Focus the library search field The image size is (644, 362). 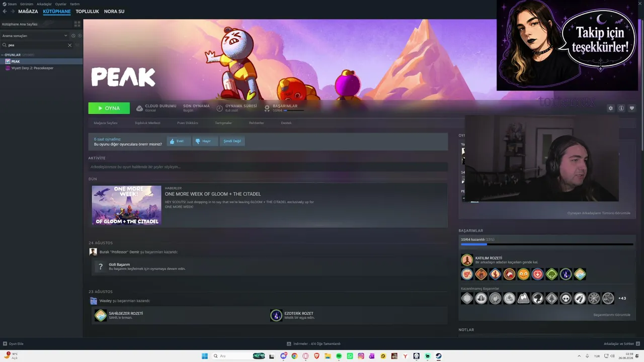tap(36, 45)
